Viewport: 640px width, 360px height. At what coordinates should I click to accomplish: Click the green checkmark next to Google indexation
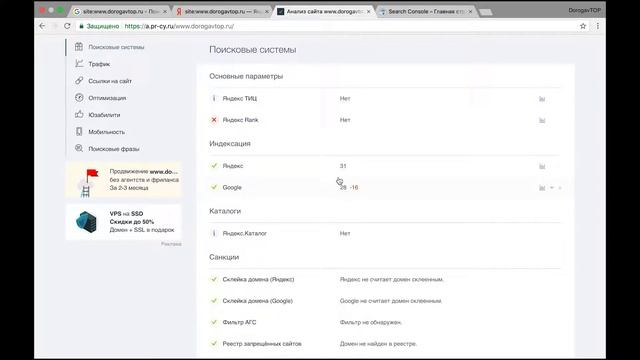pos(214,187)
